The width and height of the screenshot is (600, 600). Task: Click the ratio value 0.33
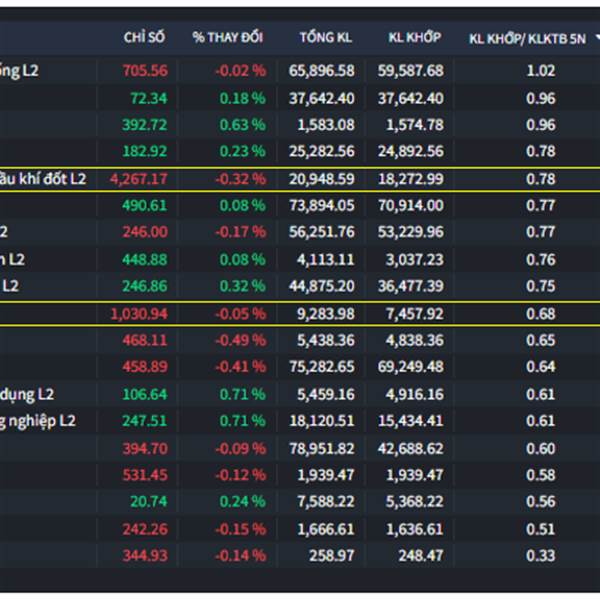click(540, 555)
